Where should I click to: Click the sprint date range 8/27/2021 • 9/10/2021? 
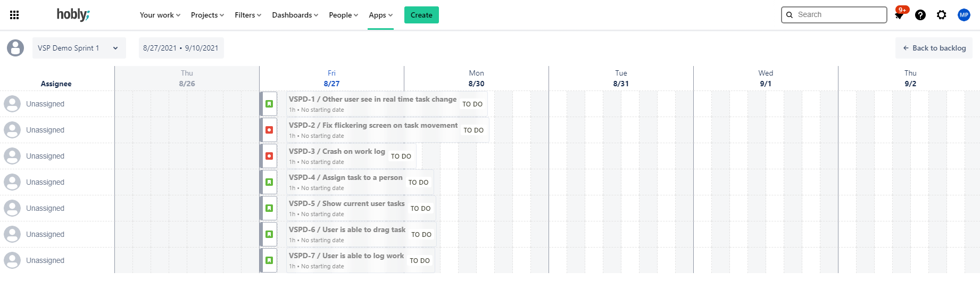pyautogui.click(x=181, y=48)
